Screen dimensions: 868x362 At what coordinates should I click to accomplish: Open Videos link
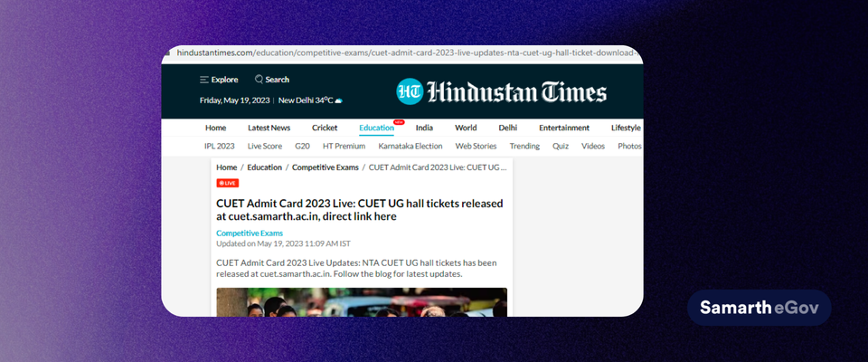click(593, 147)
